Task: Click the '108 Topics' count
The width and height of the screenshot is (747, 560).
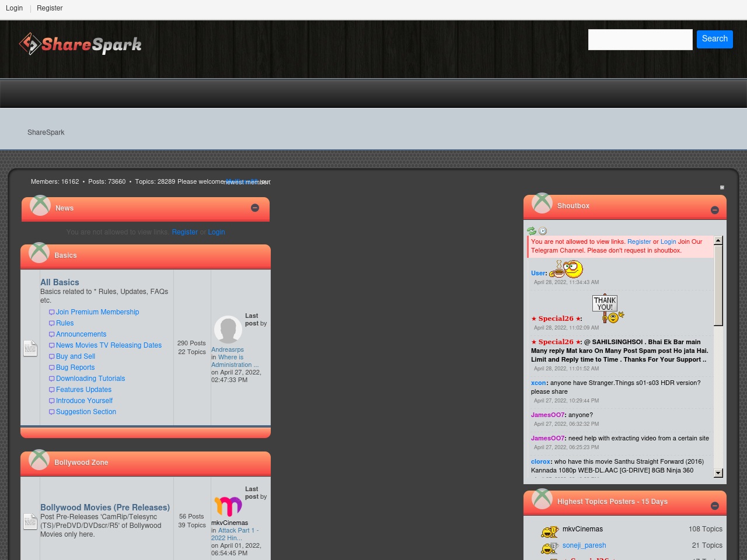Action: pyautogui.click(x=706, y=529)
